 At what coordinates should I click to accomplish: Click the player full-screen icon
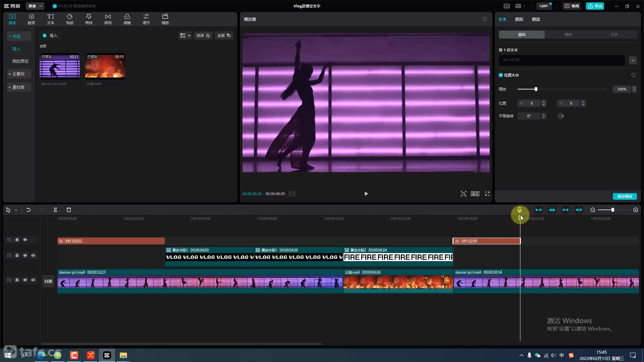487,194
